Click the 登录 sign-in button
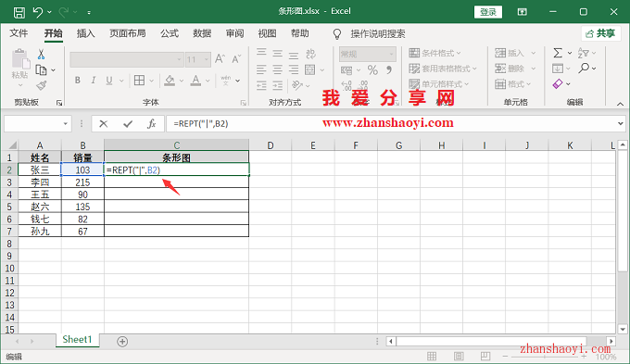This screenshot has height=364, width=630. pos(488,12)
